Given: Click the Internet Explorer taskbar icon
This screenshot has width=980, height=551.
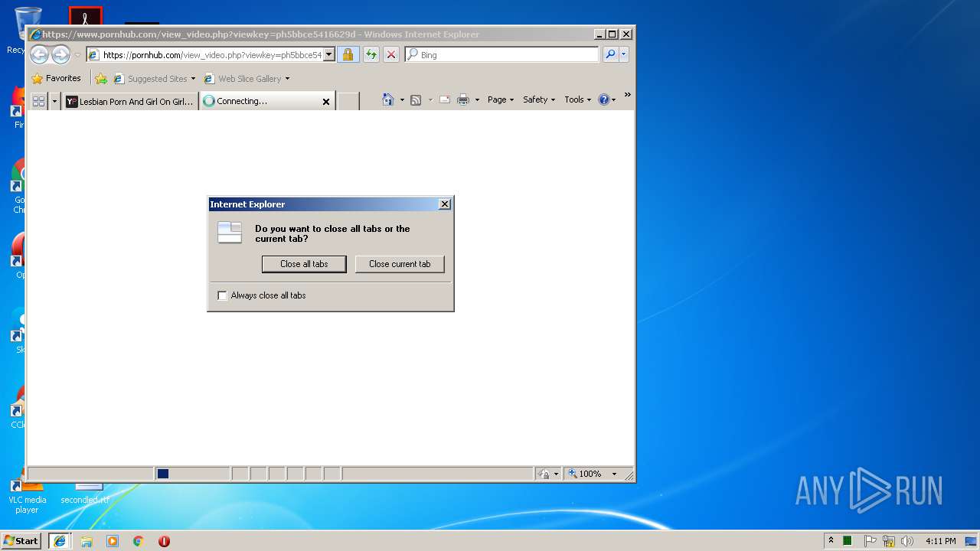Looking at the screenshot, I should pos(60,540).
